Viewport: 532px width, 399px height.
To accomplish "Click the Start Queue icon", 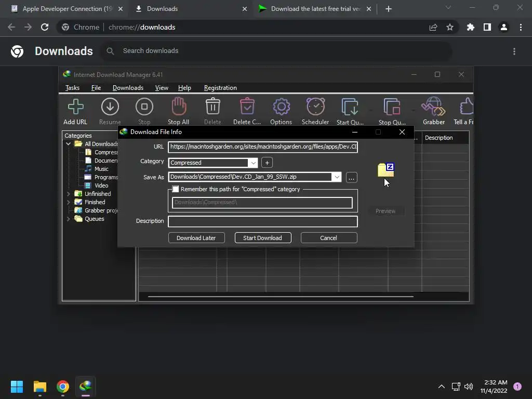I will pyautogui.click(x=350, y=107).
